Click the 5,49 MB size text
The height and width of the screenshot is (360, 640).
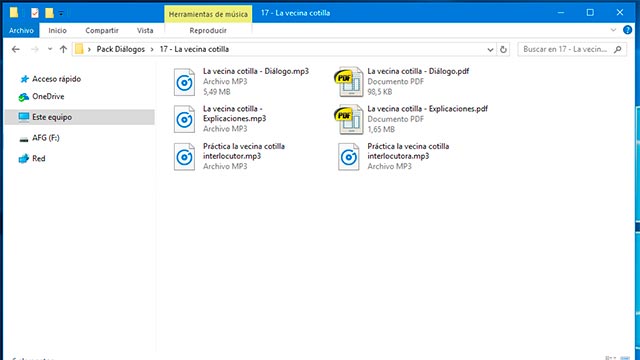tap(217, 92)
